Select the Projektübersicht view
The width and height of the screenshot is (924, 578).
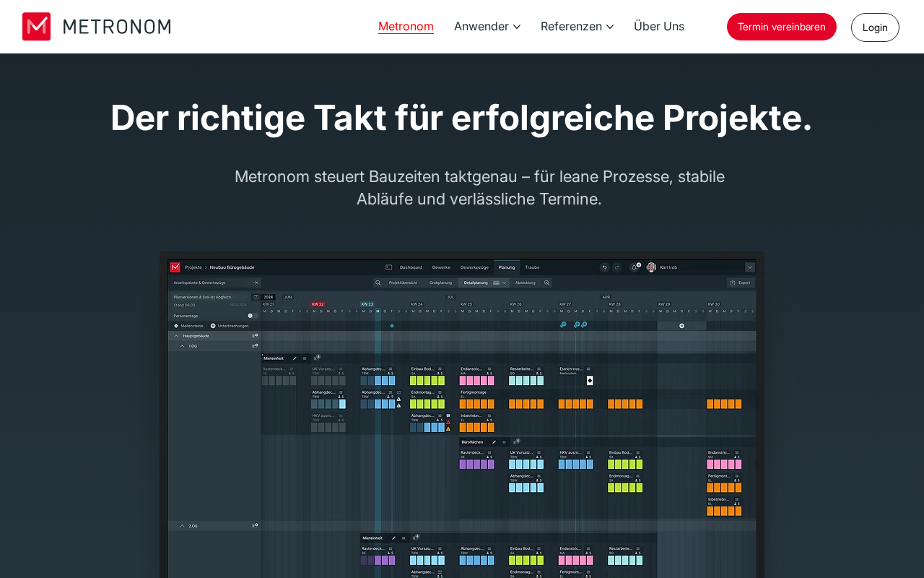[x=403, y=282]
